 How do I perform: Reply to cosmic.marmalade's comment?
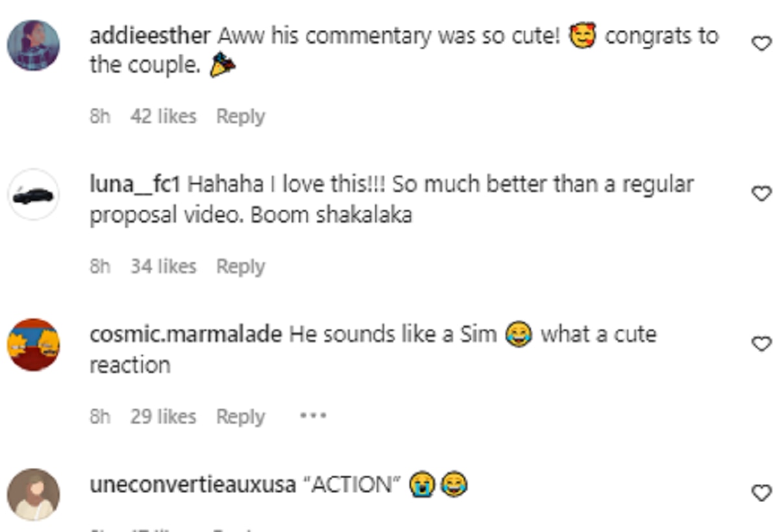pos(240,417)
